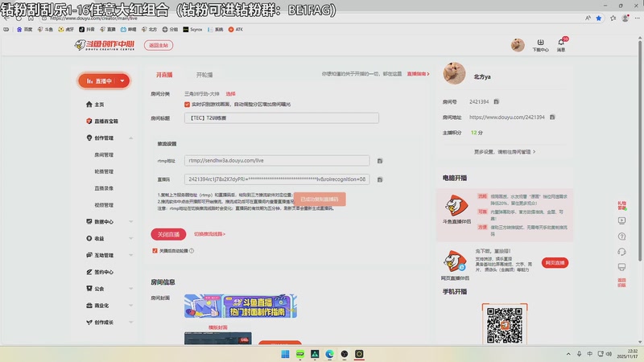Open the Windows Start menu
The height and width of the screenshot is (362, 644).
[285, 354]
